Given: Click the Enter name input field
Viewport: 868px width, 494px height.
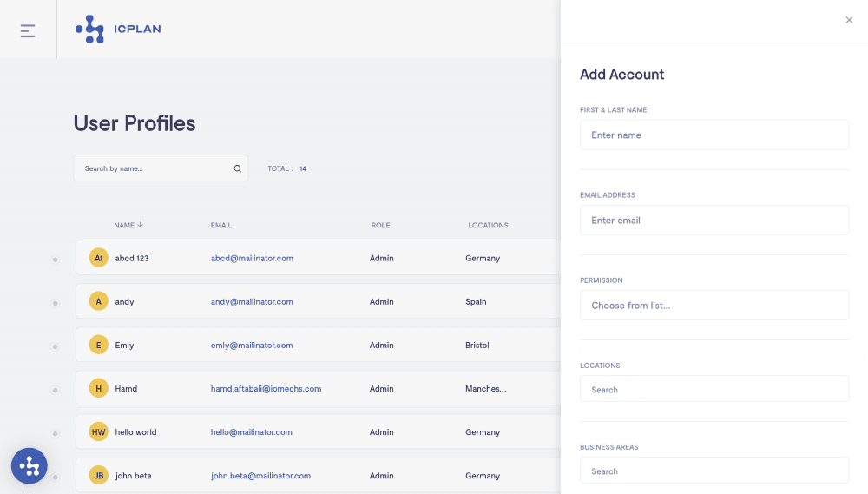Looking at the screenshot, I should 714,135.
